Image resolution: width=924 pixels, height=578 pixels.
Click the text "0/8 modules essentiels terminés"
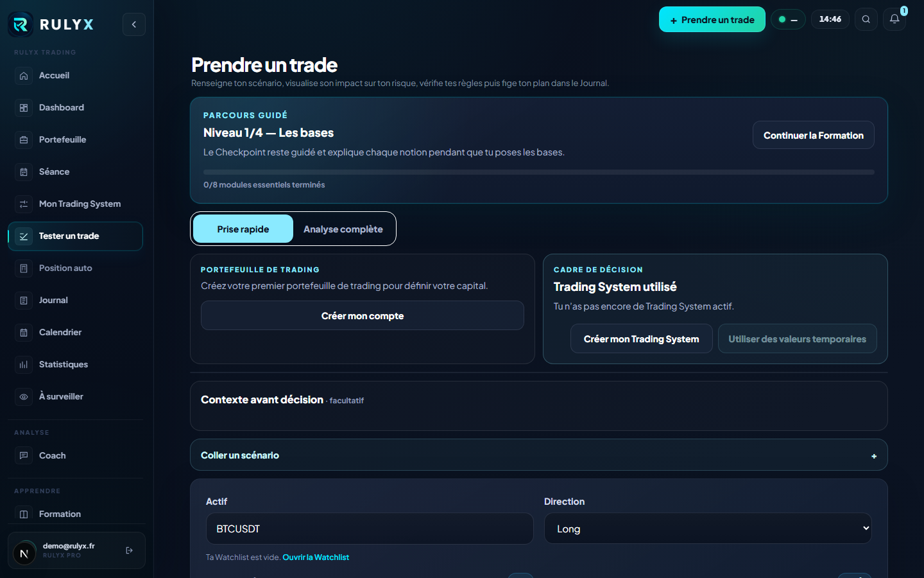click(x=264, y=185)
